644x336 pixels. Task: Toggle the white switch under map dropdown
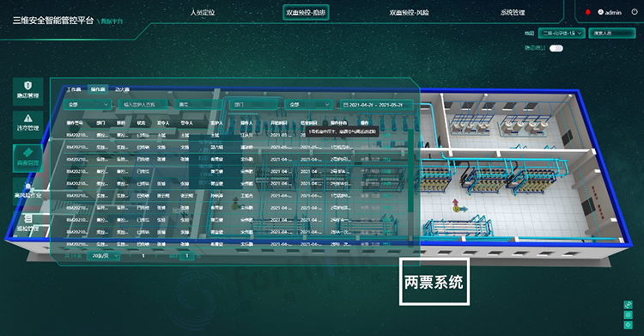click(x=556, y=48)
